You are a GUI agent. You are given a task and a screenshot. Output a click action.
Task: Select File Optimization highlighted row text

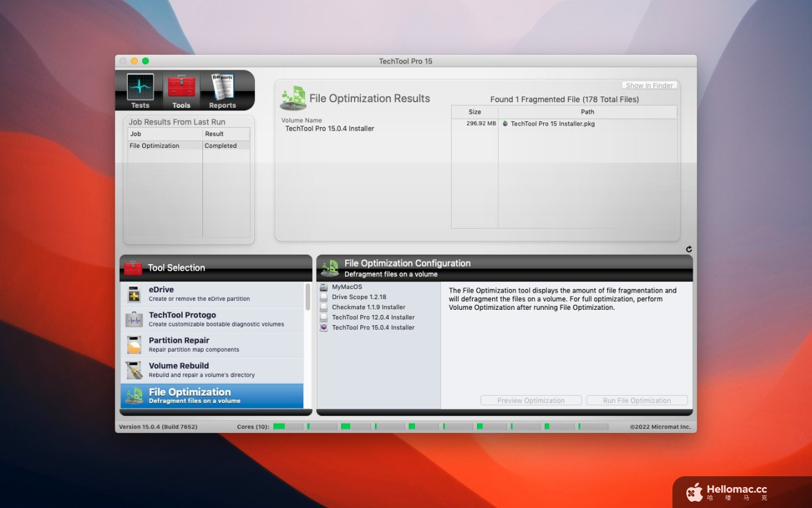click(x=190, y=392)
